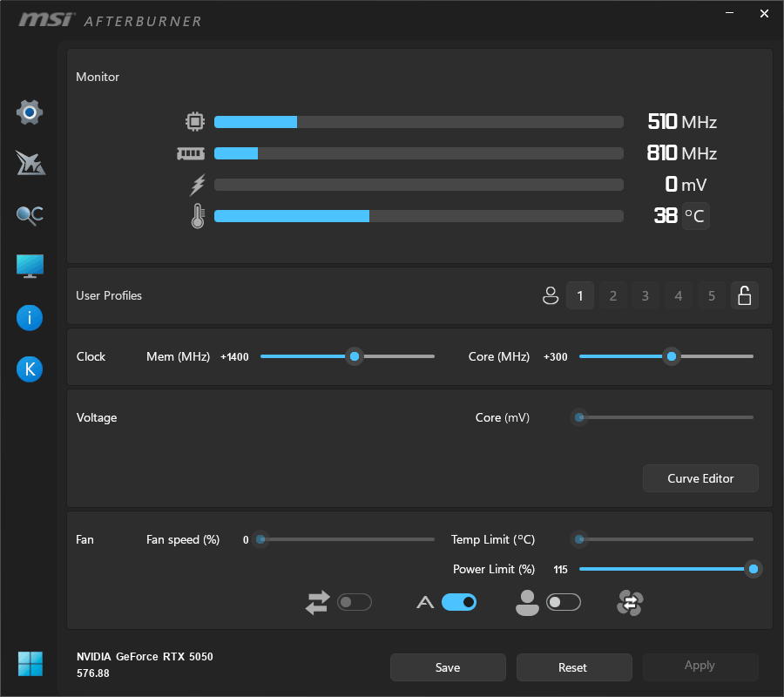Show the blue information icon
The width and height of the screenshot is (784, 697).
[30, 318]
